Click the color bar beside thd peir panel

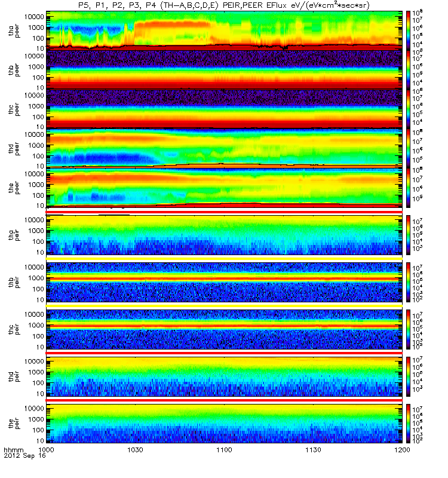tap(409, 377)
